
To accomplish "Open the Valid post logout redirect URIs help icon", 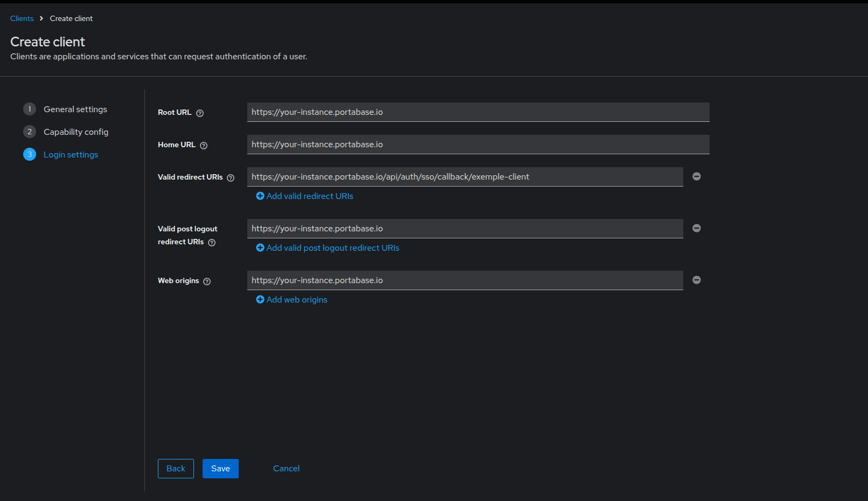I will (x=211, y=242).
